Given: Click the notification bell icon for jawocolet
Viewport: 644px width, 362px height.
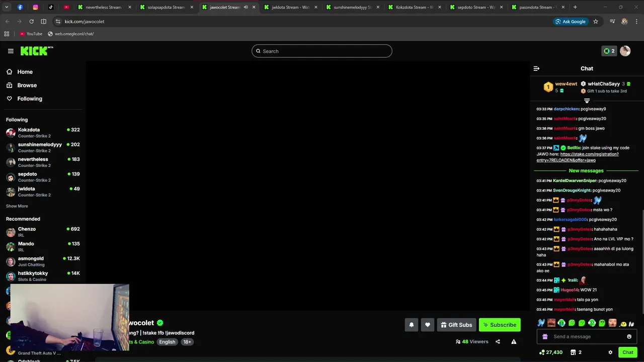Looking at the screenshot, I should [412, 325].
